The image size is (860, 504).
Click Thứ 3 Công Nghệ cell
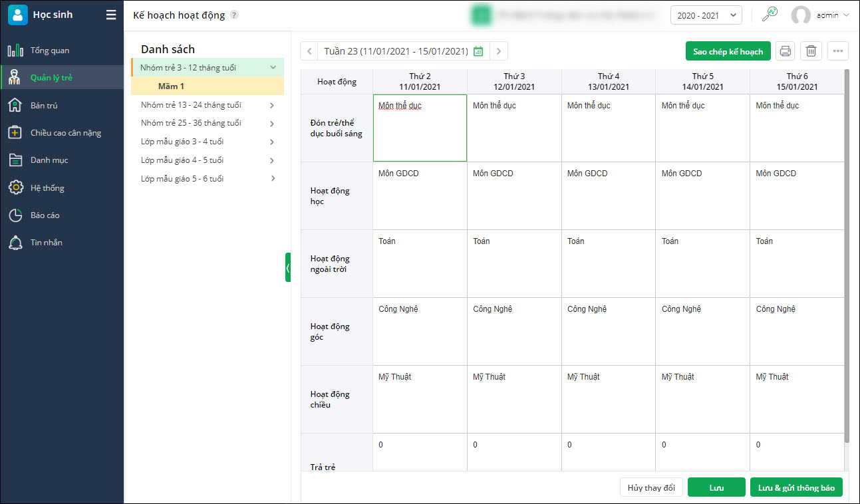514,332
